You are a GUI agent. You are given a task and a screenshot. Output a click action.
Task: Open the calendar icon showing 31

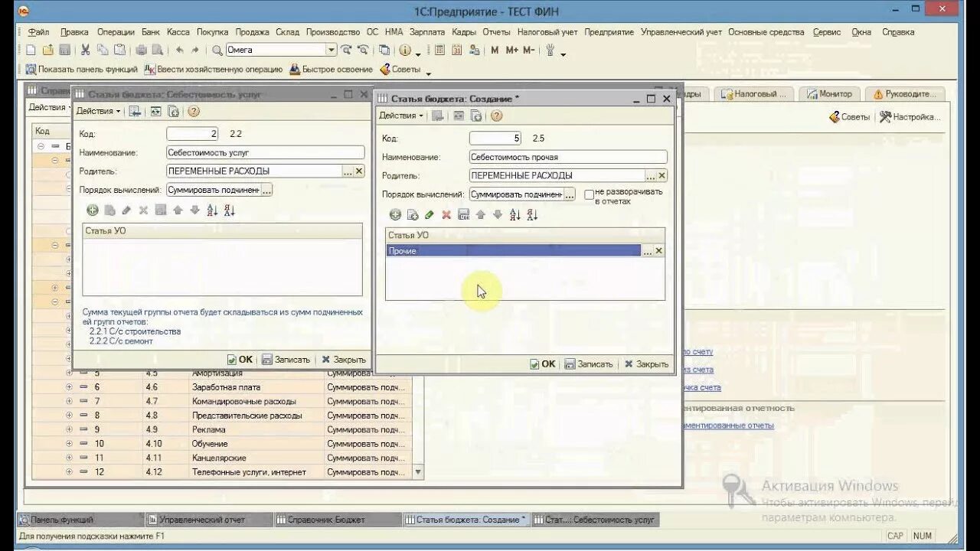457,50
